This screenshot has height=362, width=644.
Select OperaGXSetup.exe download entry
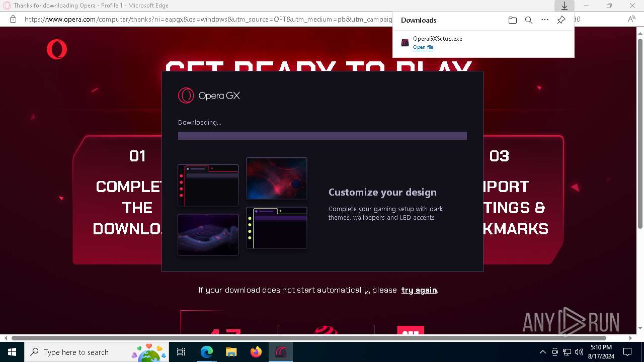pyautogui.click(x=483, y=43)
